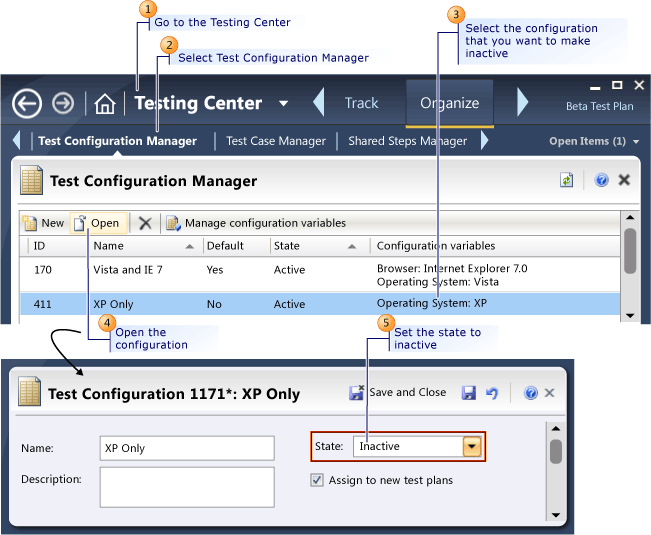The image size is (651, 535).
Task: Go to the Home icon
Action: [105, 104]
